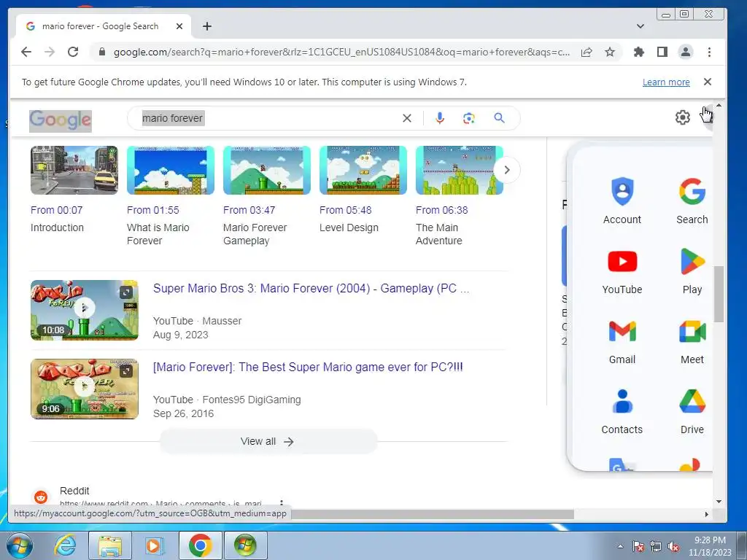
Task: Show the next video key moments
Action: click(507, 170)
